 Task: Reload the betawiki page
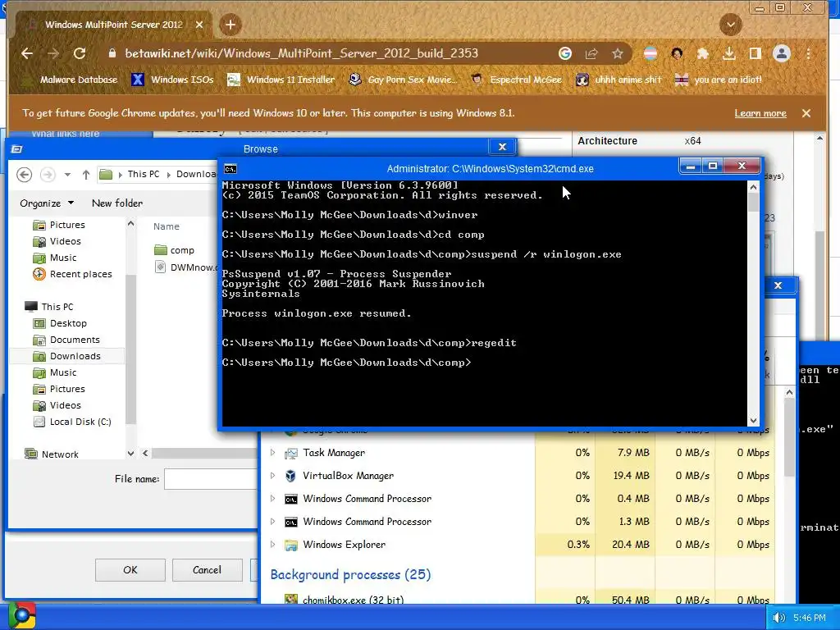[x=80, y=53]
